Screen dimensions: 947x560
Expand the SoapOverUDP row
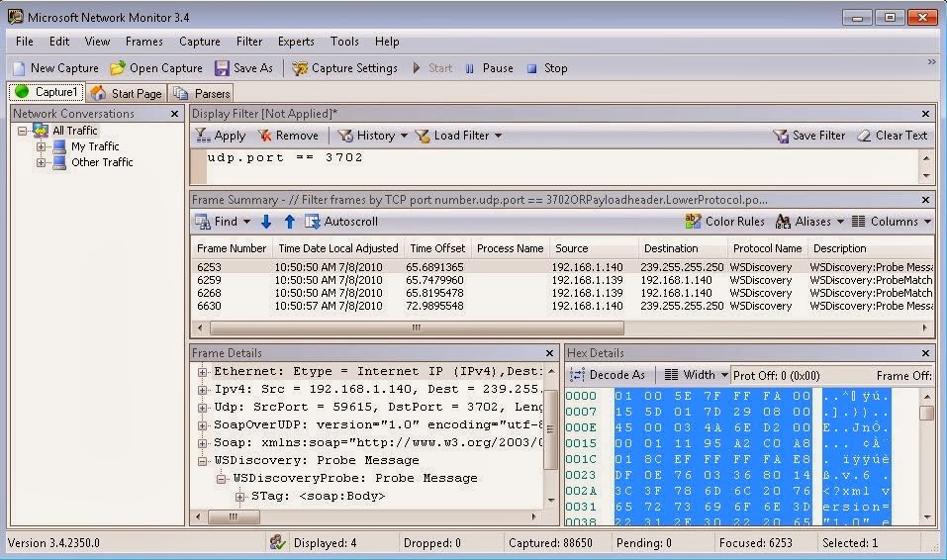202,425
